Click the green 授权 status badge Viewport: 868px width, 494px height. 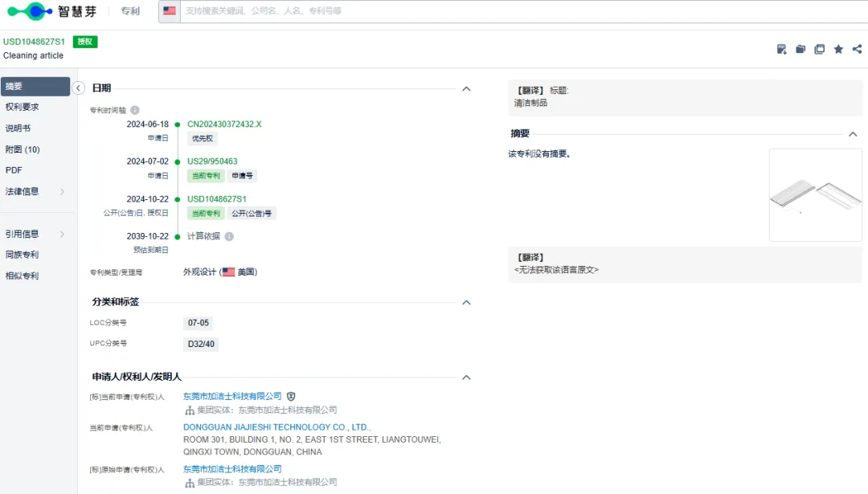pyautogui.click(x=85, y=42)
